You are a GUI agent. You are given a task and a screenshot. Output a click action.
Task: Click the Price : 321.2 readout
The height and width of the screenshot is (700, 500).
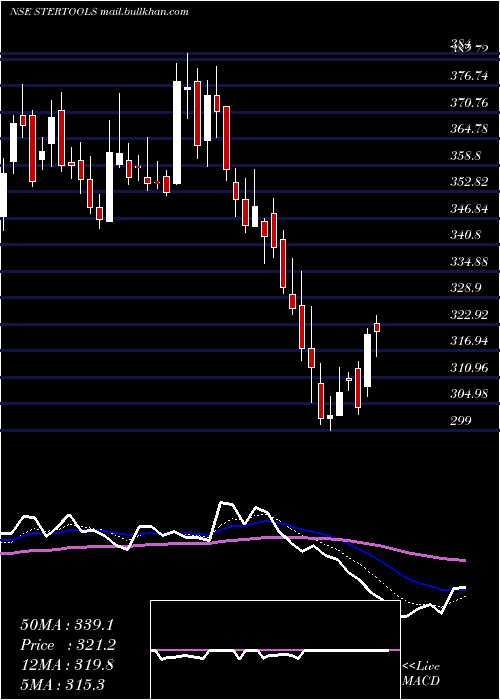tap(68, 645)
